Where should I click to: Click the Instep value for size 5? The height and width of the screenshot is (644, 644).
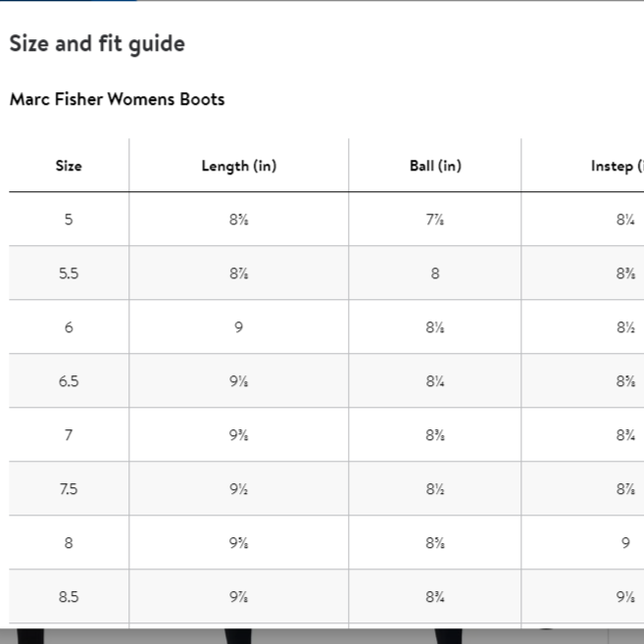coord(625,220)
